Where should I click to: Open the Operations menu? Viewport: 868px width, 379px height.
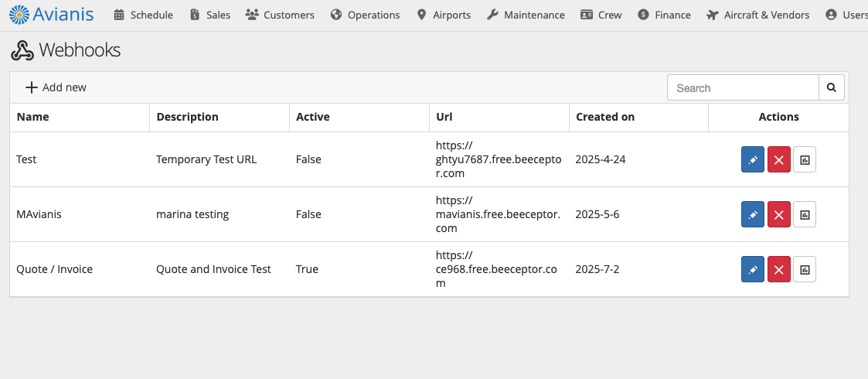coord(366,15)
